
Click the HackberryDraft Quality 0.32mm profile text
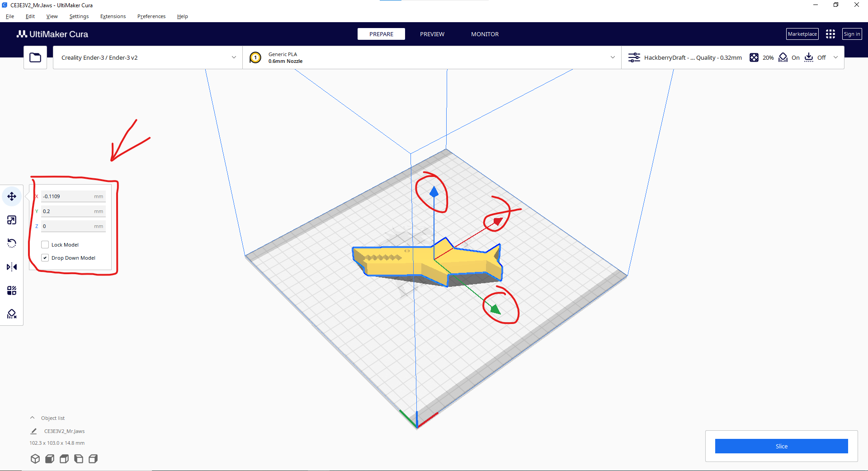tap(693, 57)
